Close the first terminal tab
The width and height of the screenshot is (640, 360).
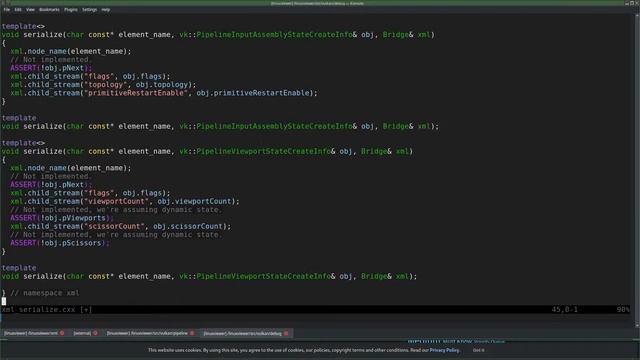tap(62, 333)
